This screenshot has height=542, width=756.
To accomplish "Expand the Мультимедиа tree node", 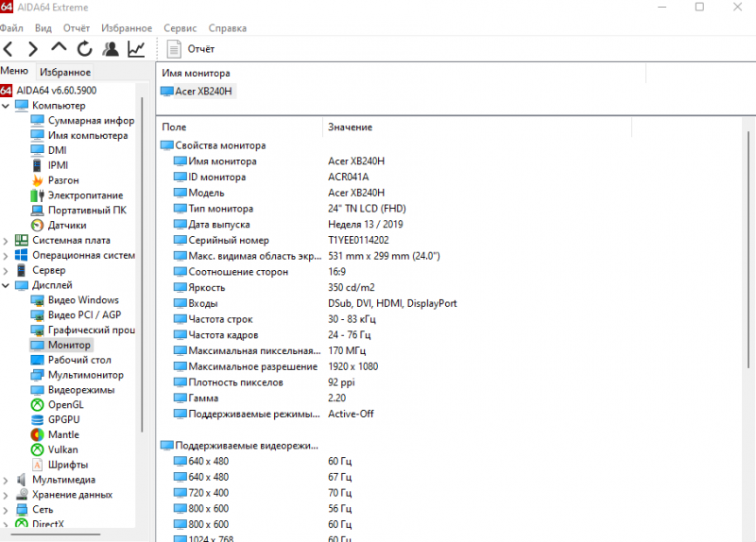I will [x=6, y=480].
